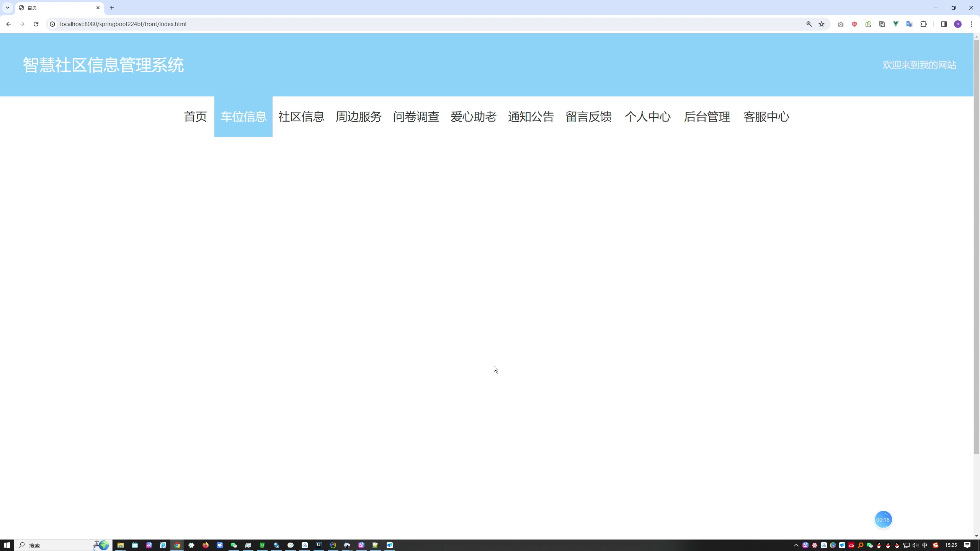Open Chrome's three-dot menu
The image size is (980, 551).
point(972,24)
